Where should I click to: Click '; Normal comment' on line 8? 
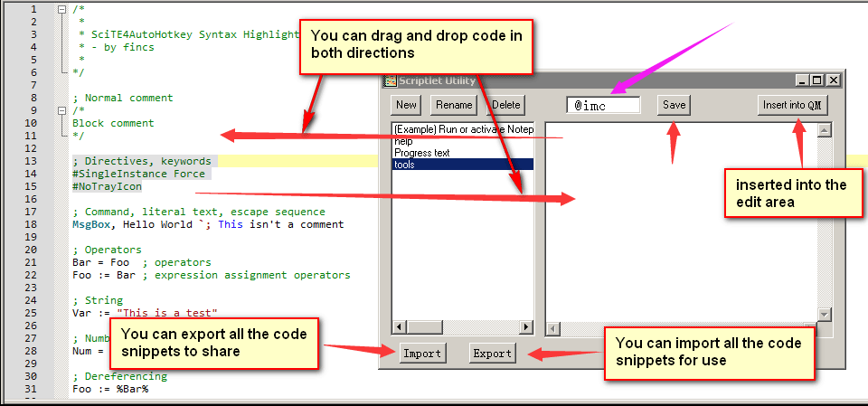(x=123, y=98)
